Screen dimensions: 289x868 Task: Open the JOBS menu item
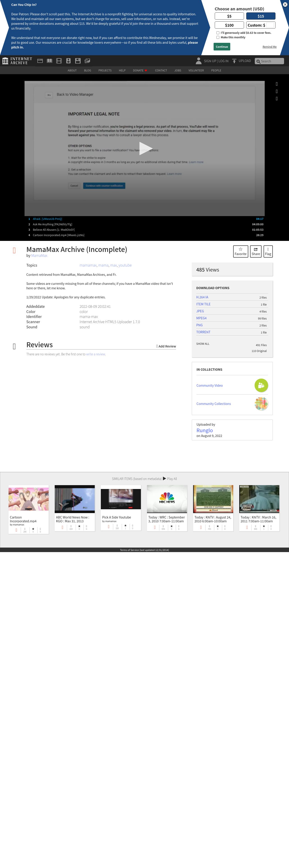point(178,71)
